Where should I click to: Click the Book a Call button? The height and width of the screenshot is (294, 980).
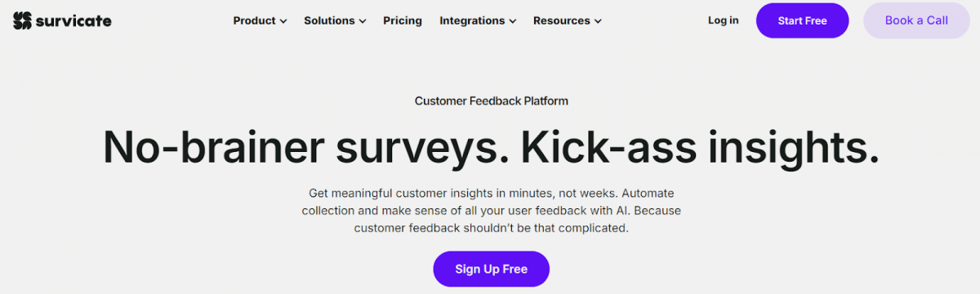[x=916, y=20]
